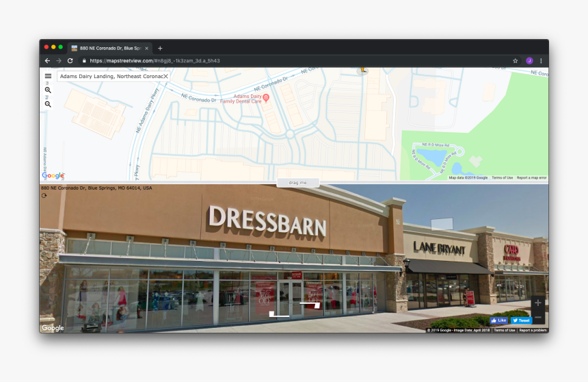Viewport: 588px width, 382px height.
Task: Zoom in the map with magnifier plus icon
Action: (x=48, y=90)
